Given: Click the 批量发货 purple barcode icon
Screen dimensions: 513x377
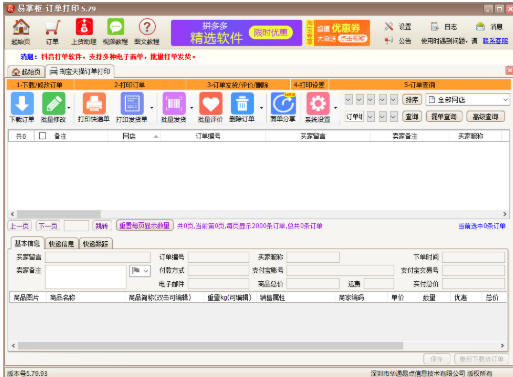Looking at the screenshot, I should (174, 107).
